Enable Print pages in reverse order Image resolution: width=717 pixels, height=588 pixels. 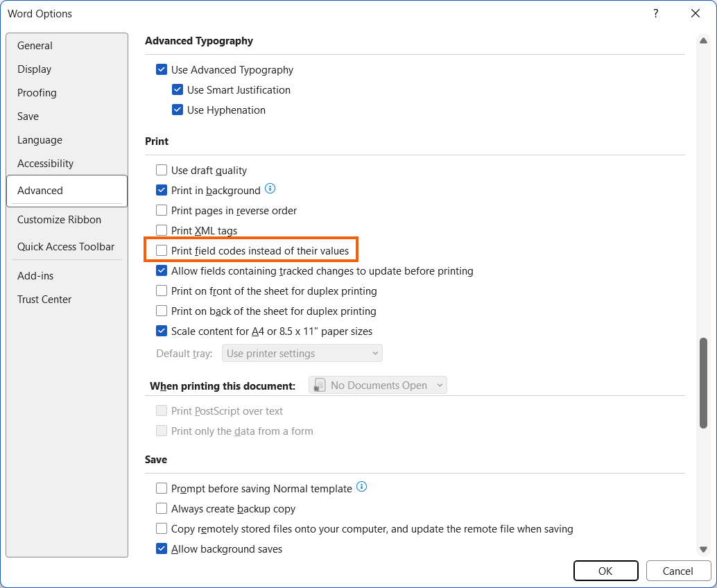(x=162, y=210)
